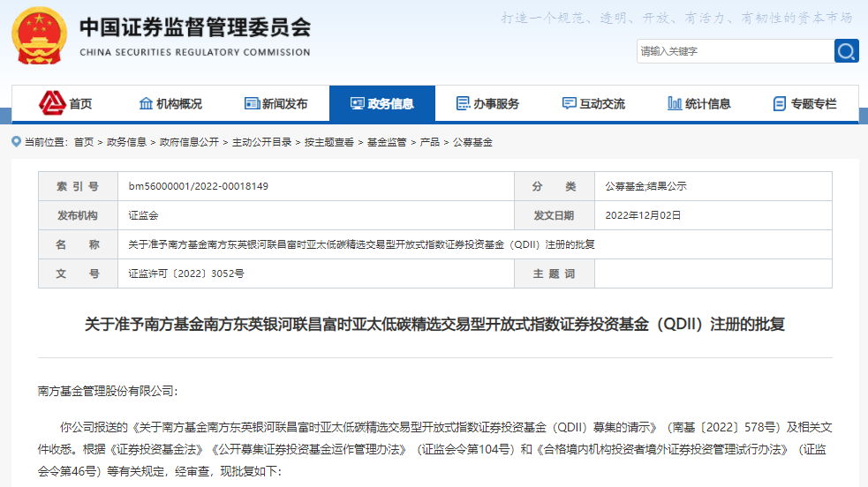
Task: Click the search magnifier button
Action: [x=847, y=51]
